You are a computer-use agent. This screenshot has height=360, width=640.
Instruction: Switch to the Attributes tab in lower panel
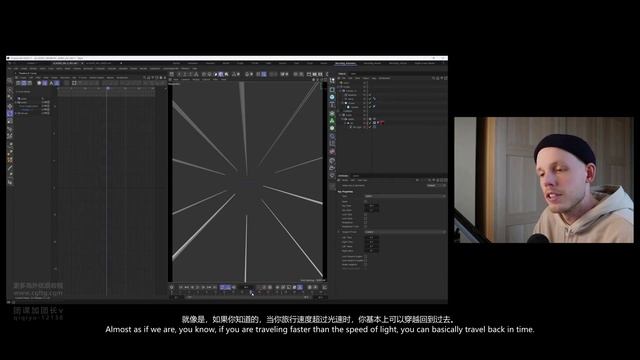343,176
